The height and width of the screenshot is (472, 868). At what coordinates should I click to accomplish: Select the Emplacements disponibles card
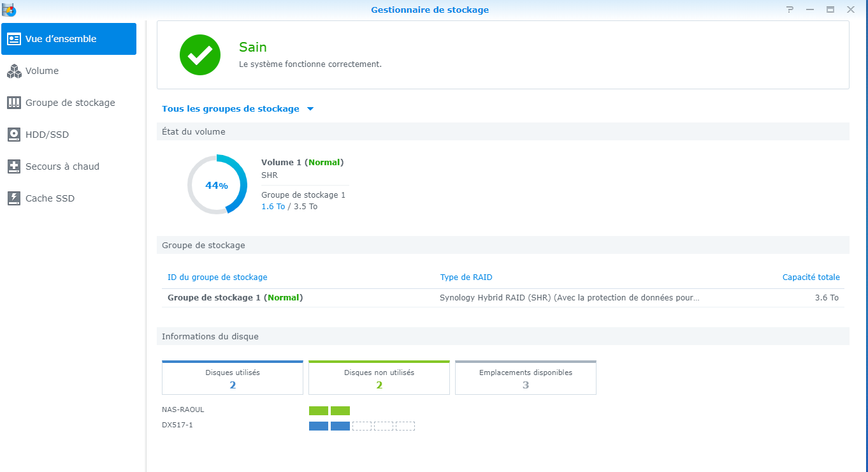[526, 378]
